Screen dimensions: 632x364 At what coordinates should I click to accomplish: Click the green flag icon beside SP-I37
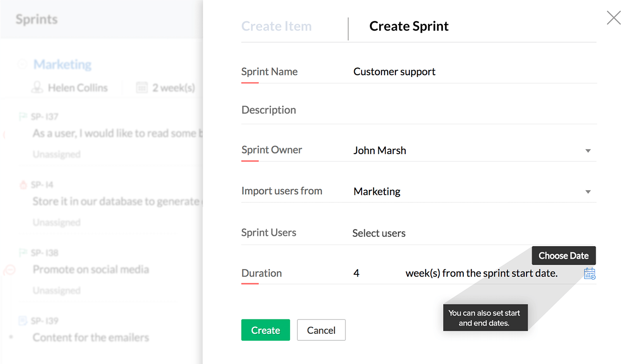click(x=23, y=117)
